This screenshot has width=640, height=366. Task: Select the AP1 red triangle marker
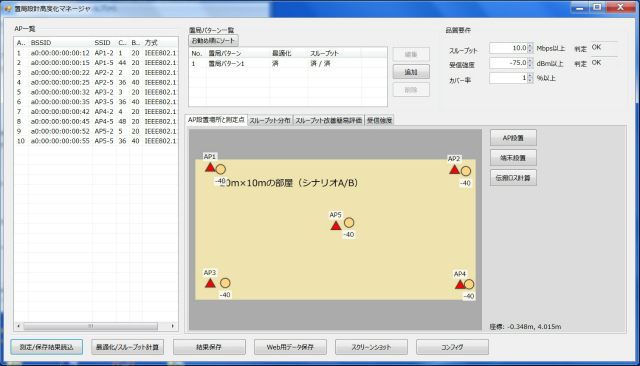point(210,167)
